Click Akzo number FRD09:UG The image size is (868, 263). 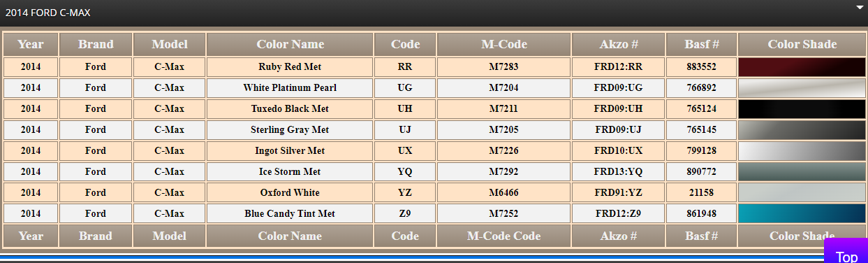(x=619, y=88)
